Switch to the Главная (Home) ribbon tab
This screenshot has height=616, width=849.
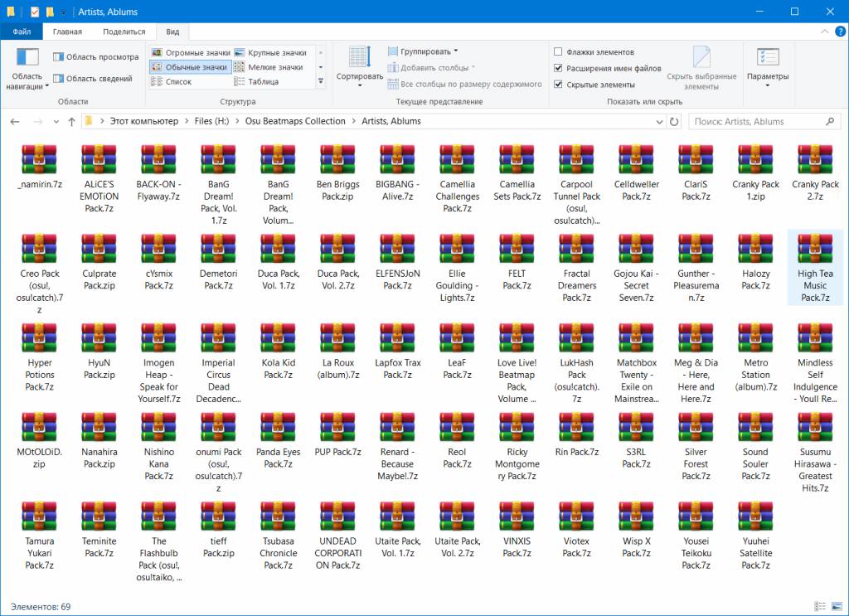pyautogui.click(x=67, y=32)
